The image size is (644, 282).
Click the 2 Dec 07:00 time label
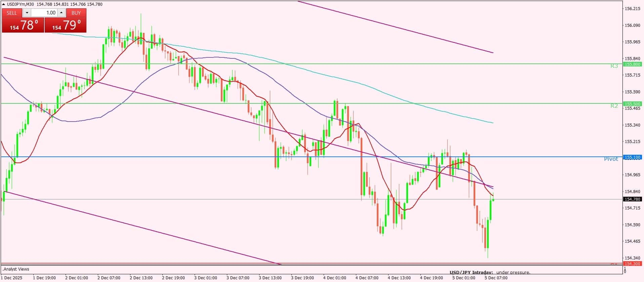pyautogui.click(x=109, y=278)
